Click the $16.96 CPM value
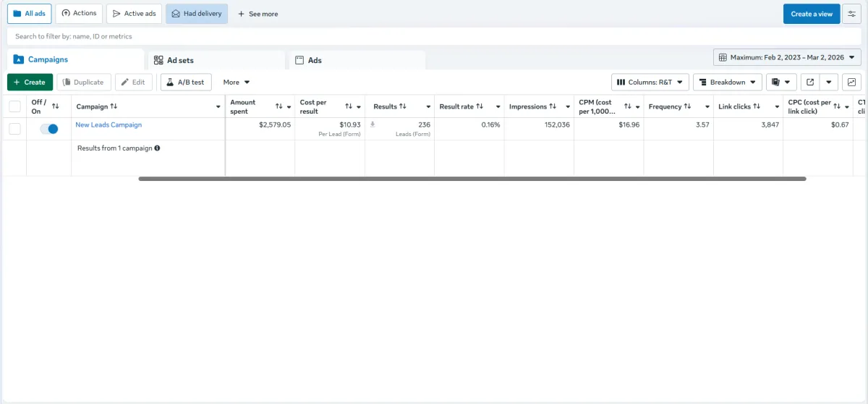This screenshot has width=868, height=404. pos(629,125)
